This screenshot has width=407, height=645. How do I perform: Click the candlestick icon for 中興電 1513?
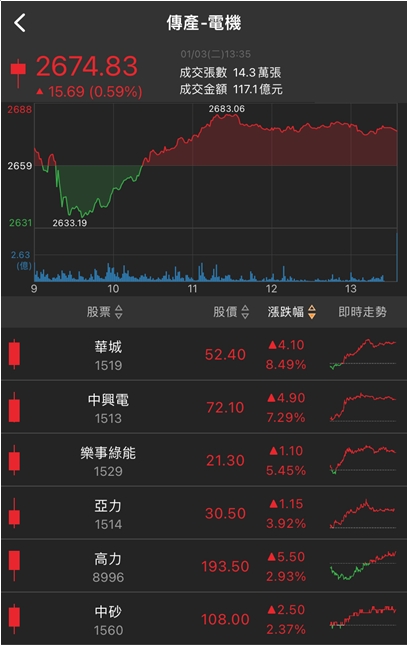click(14, 407)
